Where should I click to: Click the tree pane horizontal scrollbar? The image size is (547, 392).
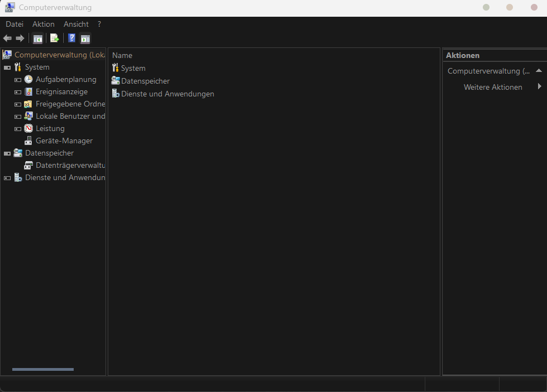43,369
